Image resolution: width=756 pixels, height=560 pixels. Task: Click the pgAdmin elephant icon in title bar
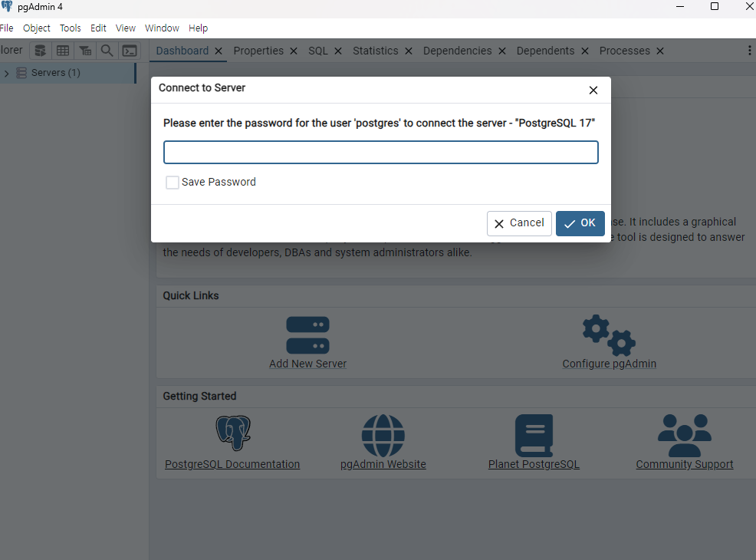(6, 6)
